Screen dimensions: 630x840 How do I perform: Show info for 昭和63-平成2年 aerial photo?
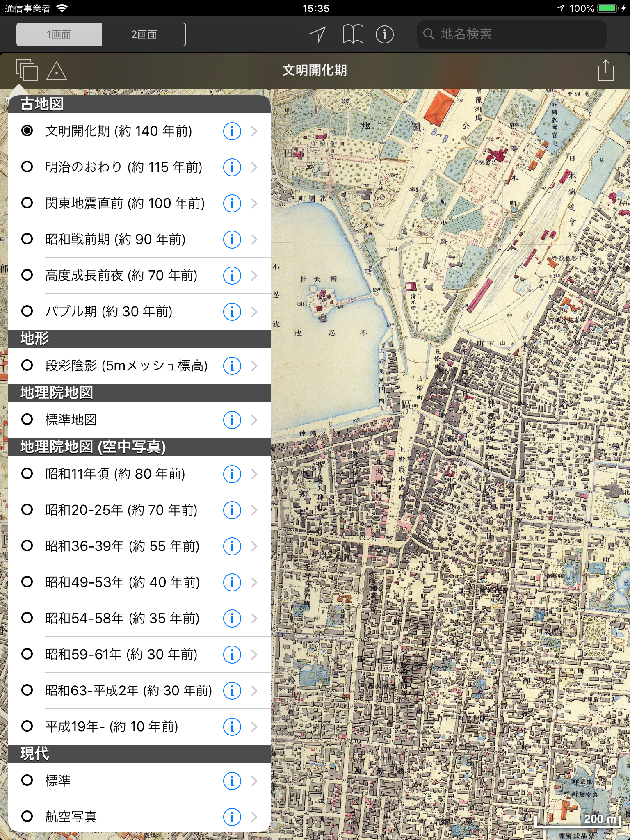coord(232,691)
